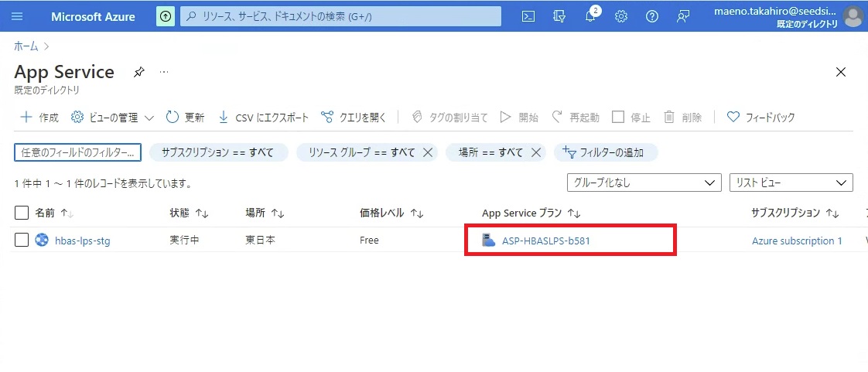Open the notifications bell
The height and width of the screenshot is (372, 868).
(590, 16)
